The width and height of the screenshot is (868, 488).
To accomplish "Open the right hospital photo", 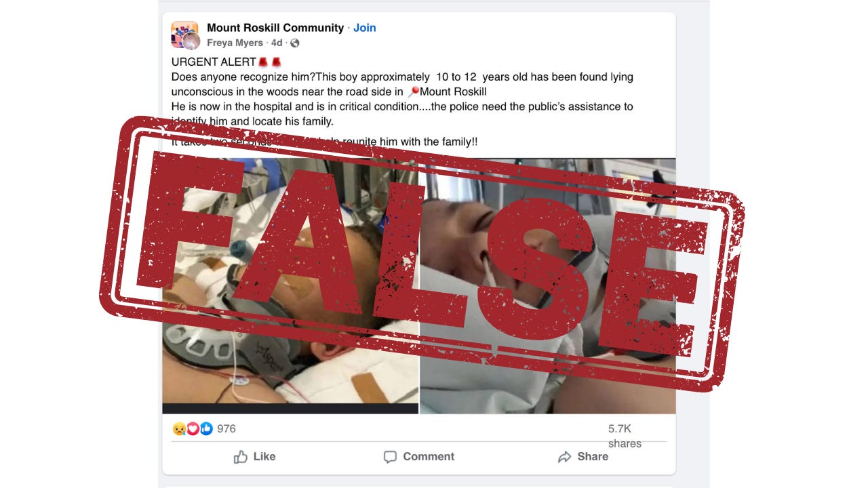I will coord(548,285).
